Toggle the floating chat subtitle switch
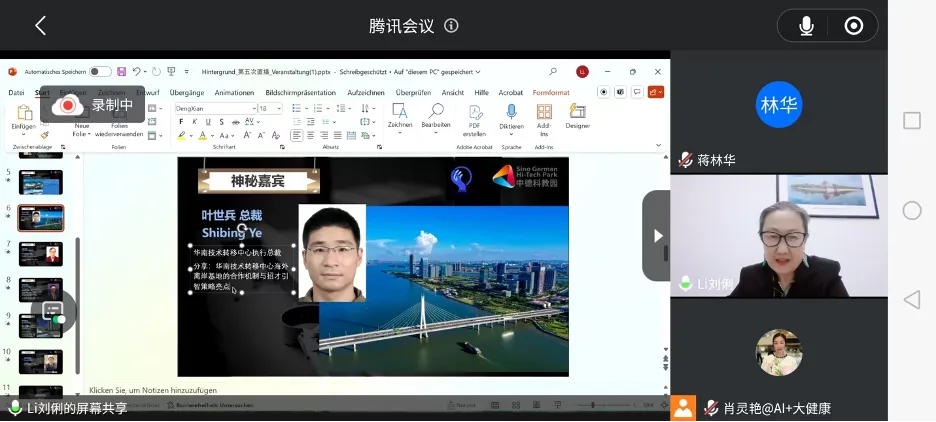 pos(53,312)
